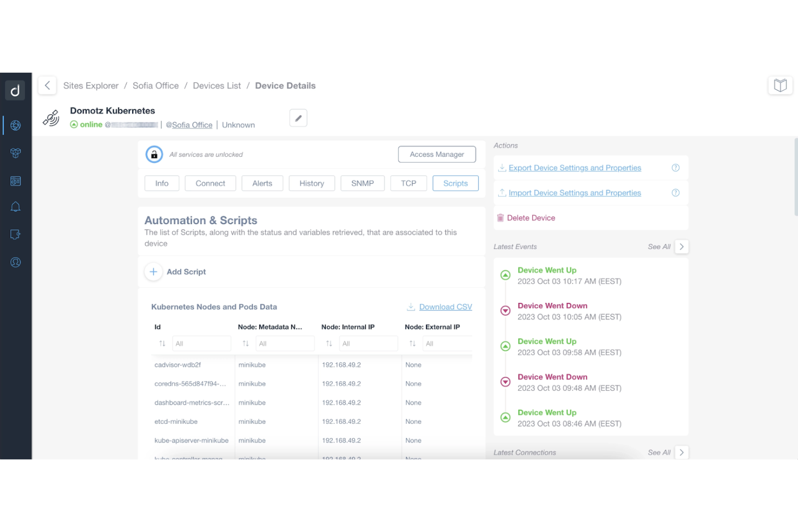Click the plus icon to Add Script

click(154, 272)
